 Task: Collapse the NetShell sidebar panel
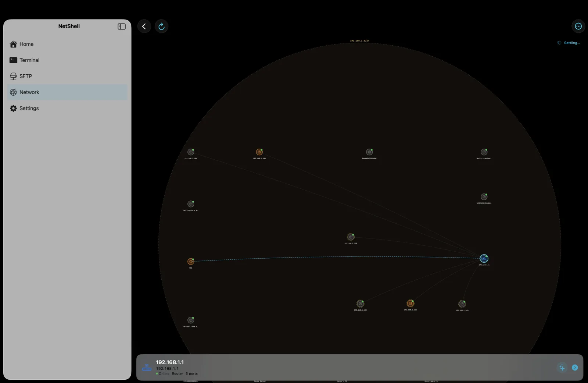click(122, 26)
